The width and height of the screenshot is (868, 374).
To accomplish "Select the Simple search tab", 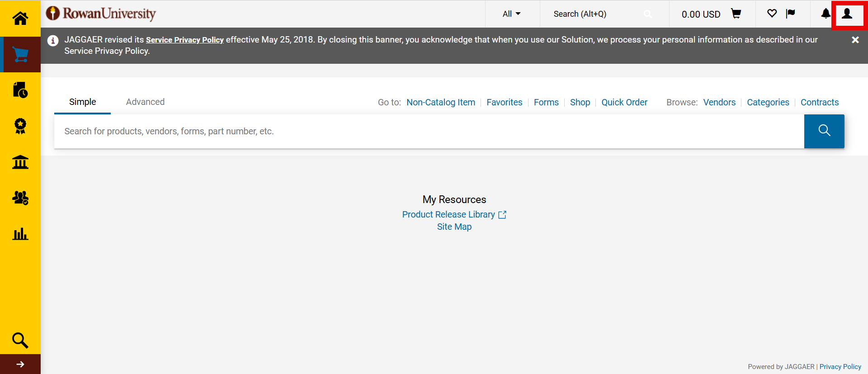I will [82, 102].
